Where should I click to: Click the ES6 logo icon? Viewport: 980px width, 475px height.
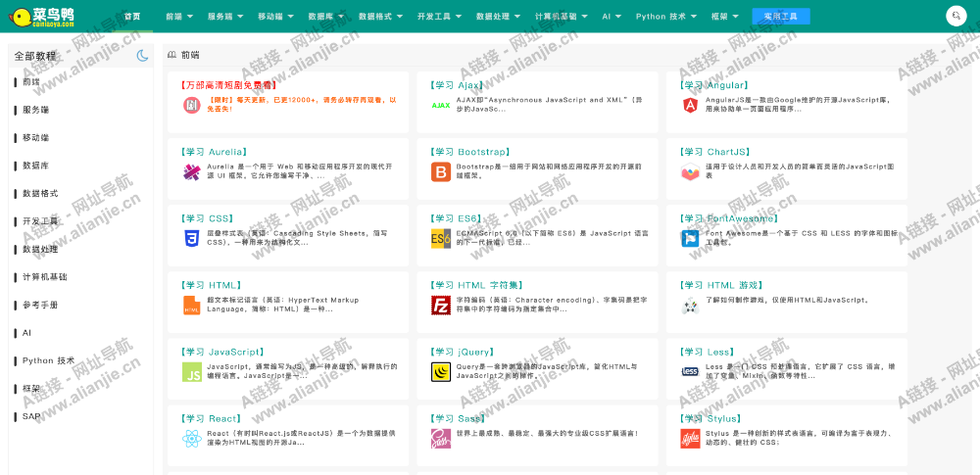pyautogui.click(x=441, y=239)
